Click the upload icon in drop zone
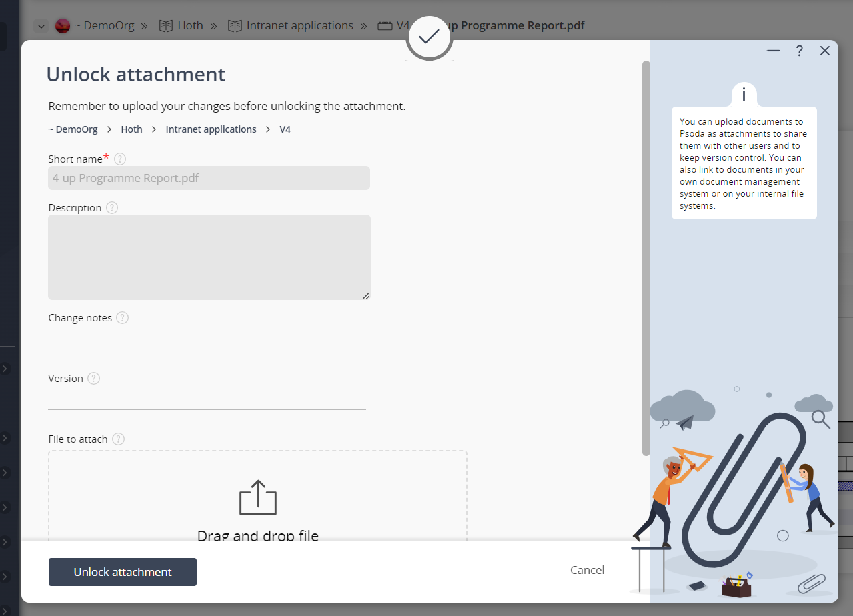Image resolution: width=853 pixels, height=616 pixels. click(257, 498)
